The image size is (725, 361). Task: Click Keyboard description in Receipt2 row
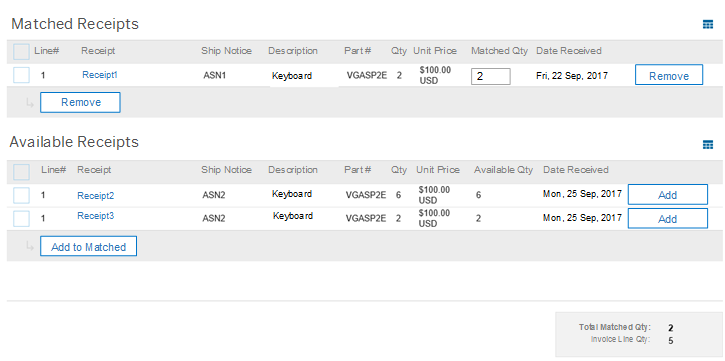point(292,194)
